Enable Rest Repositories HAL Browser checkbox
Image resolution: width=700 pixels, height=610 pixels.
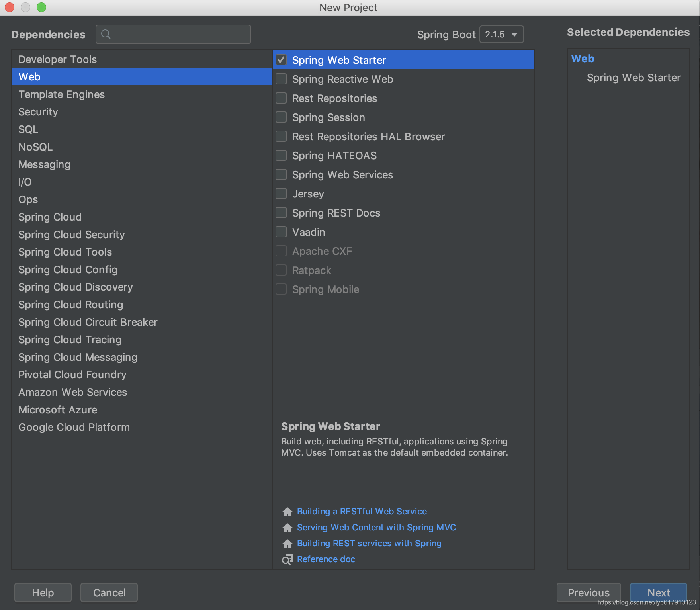click(281, 136)
